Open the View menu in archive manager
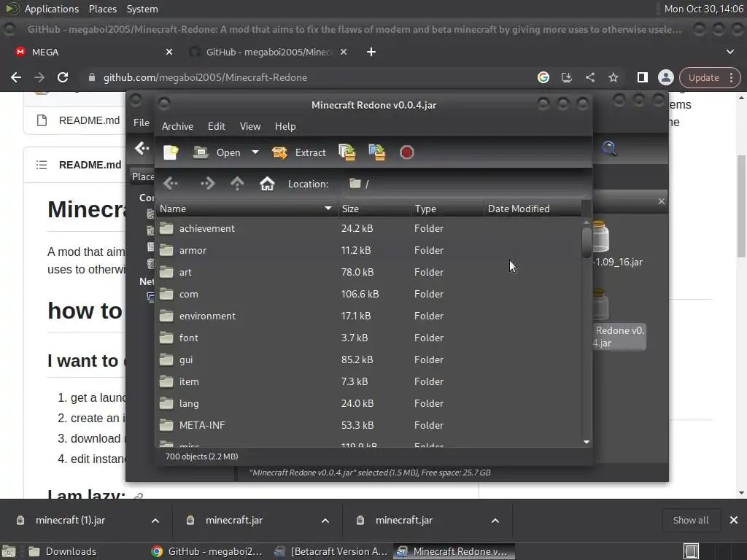Viewport: 747px width, 560px height. [250, 126]
